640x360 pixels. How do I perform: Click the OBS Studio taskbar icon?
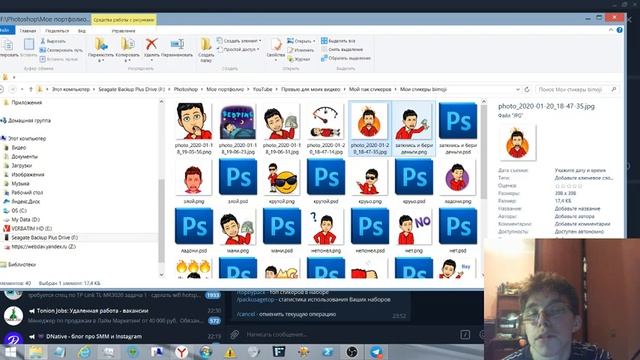[x=352, y=352]
